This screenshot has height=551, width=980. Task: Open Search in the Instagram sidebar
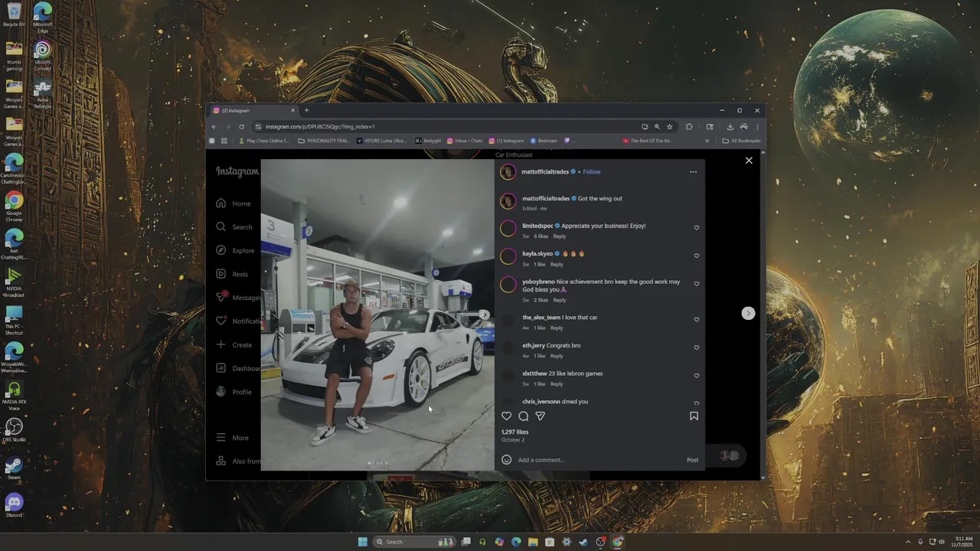pos(234,227)
